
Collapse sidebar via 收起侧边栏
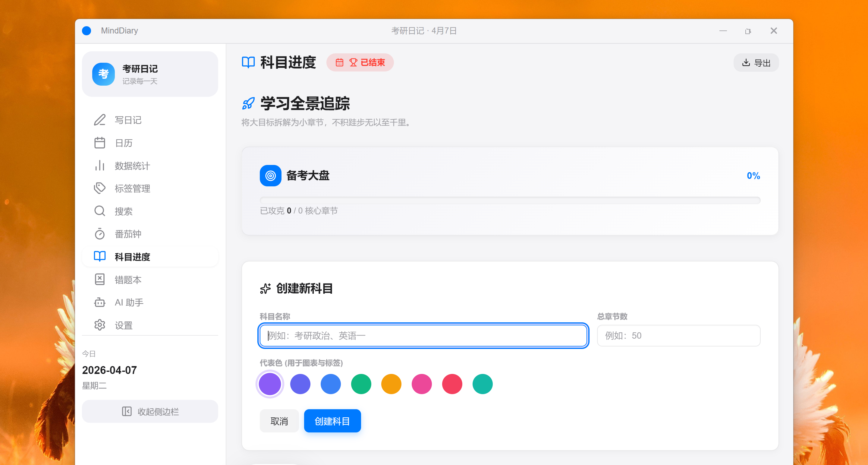(150, 411)
